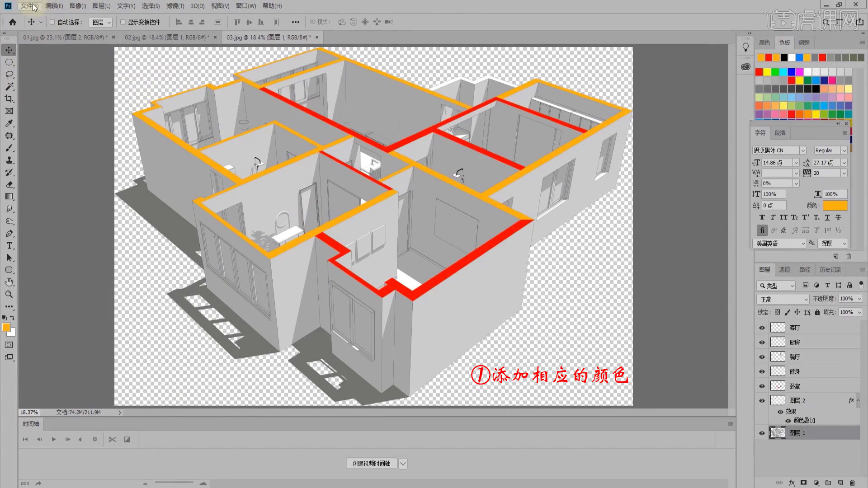Image resolution: width=868 pixels, height=488 pixels.
Task: Switch to the 段落 tab
Action: (x=780, y=133)
